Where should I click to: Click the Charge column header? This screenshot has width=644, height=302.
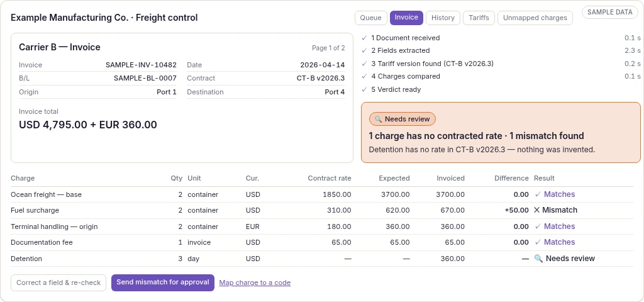point(23,178)
